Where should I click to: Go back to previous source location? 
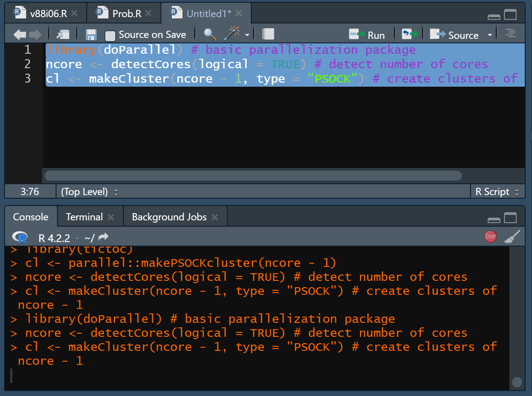pos(19,34)
